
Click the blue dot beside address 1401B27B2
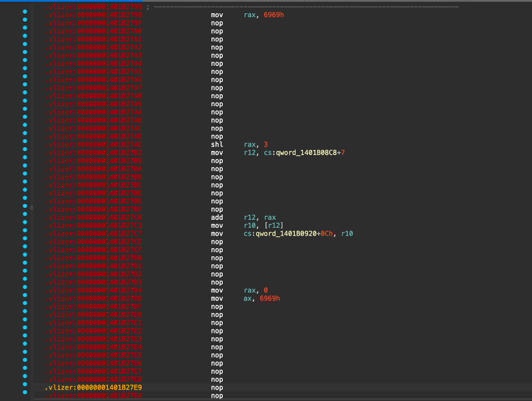point(25,149)
